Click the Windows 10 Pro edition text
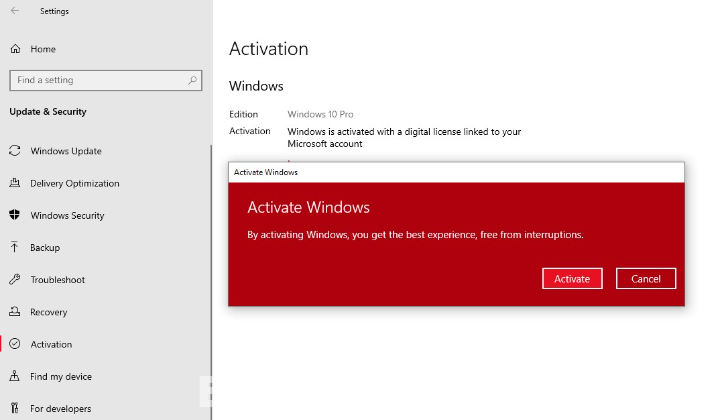 tap(321, 114)
